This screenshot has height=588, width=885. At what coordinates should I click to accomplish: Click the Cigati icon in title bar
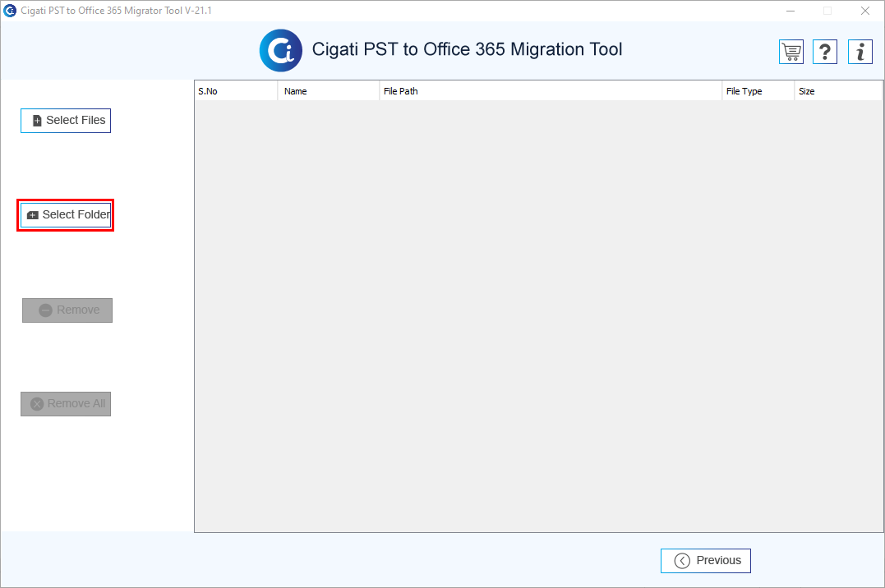coord(10,11)
